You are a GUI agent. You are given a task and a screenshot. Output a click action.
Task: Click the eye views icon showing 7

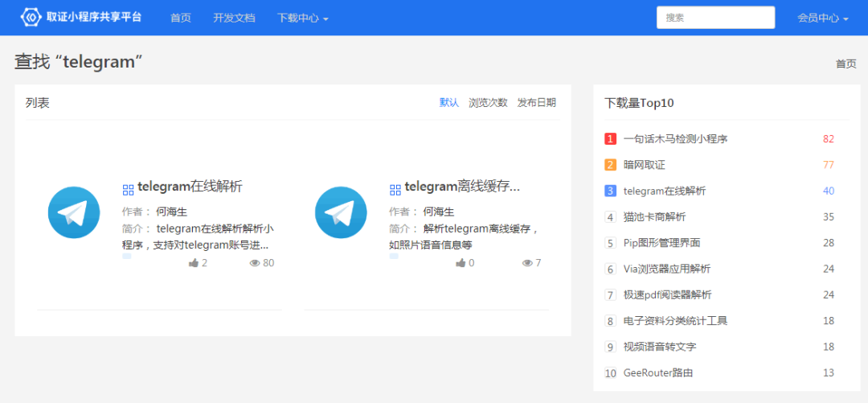[x=527, y=263]
